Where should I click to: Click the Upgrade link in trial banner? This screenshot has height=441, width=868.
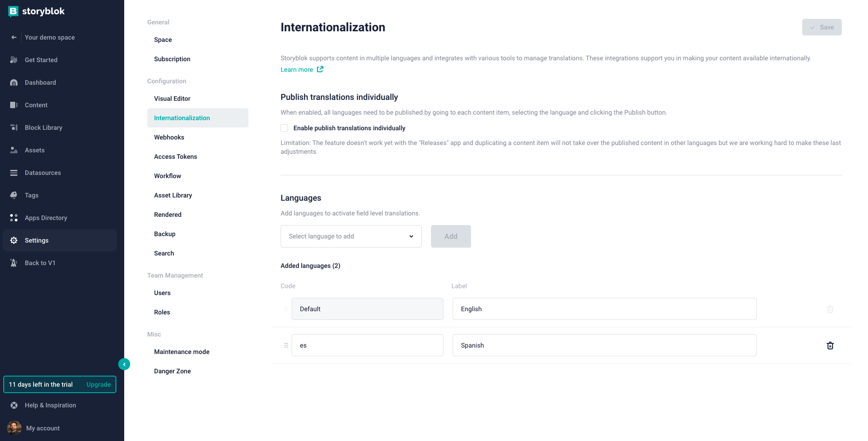click(98, 384)
